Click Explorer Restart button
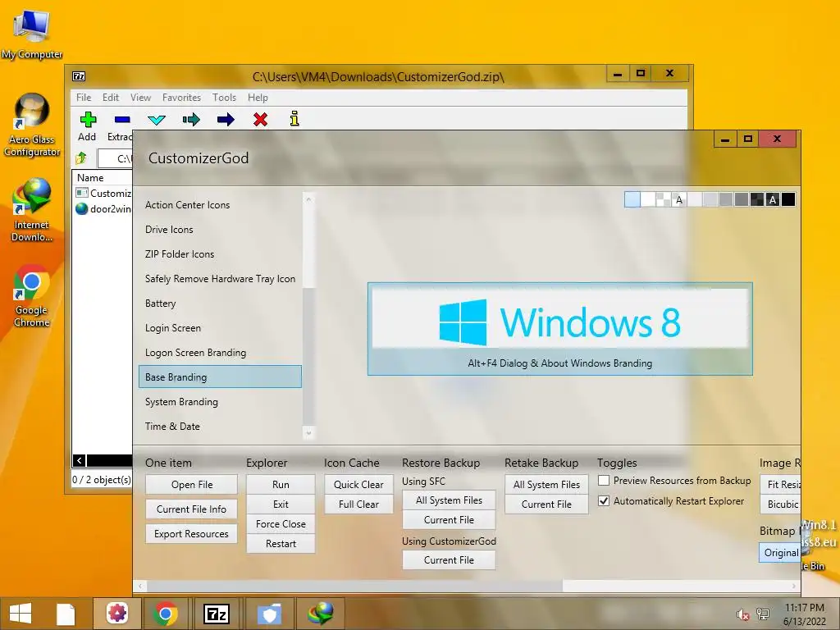The height and width of the screenshot is (630, 840). tap(281, 544)
